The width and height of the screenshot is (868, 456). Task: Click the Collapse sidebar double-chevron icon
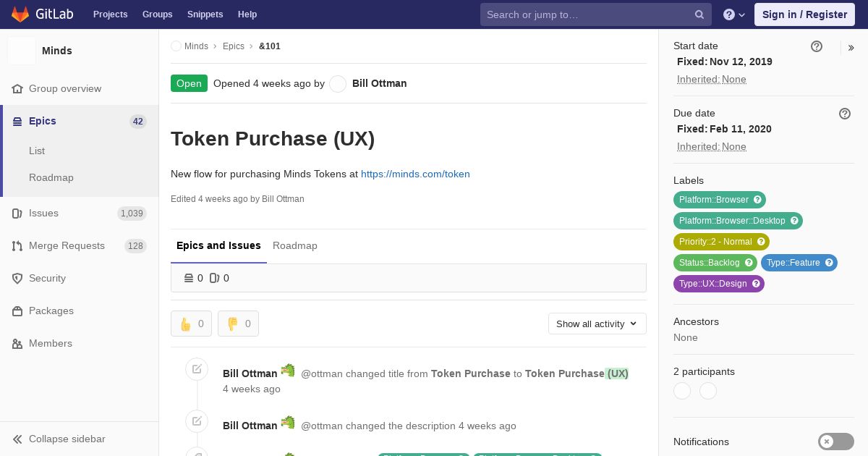pos(17,439)
